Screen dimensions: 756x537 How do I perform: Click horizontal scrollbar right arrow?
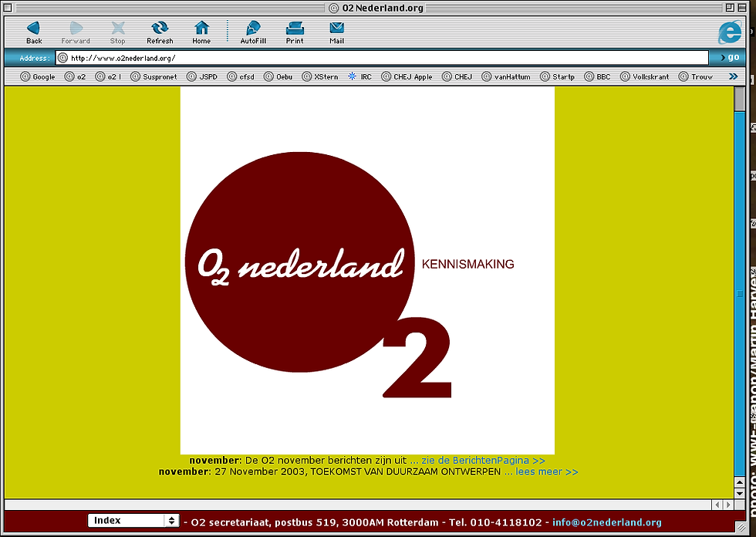728,505
